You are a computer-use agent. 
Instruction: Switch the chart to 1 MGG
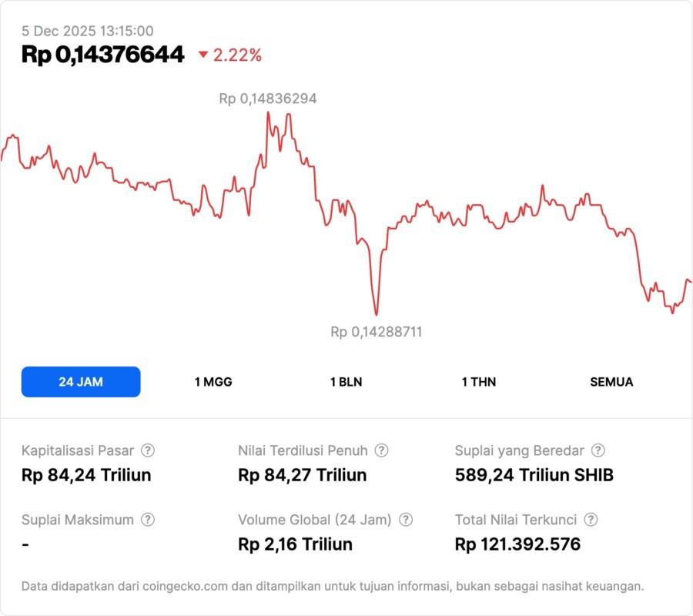pyautogui.click(x=213, y=382)
